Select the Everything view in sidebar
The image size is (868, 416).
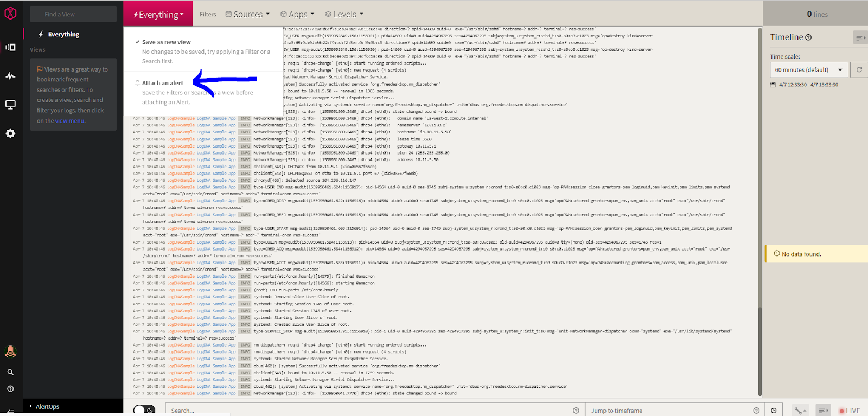pos(63,34)
